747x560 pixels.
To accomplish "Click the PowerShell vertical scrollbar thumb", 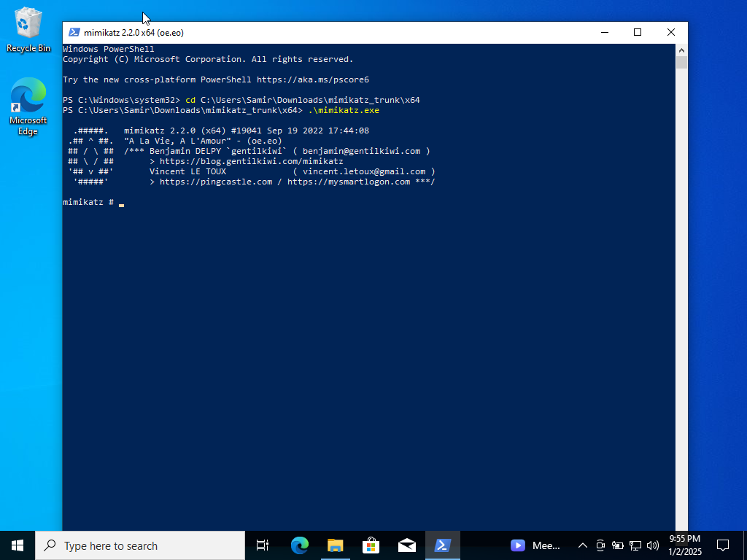I will click(x=682, y=63).
